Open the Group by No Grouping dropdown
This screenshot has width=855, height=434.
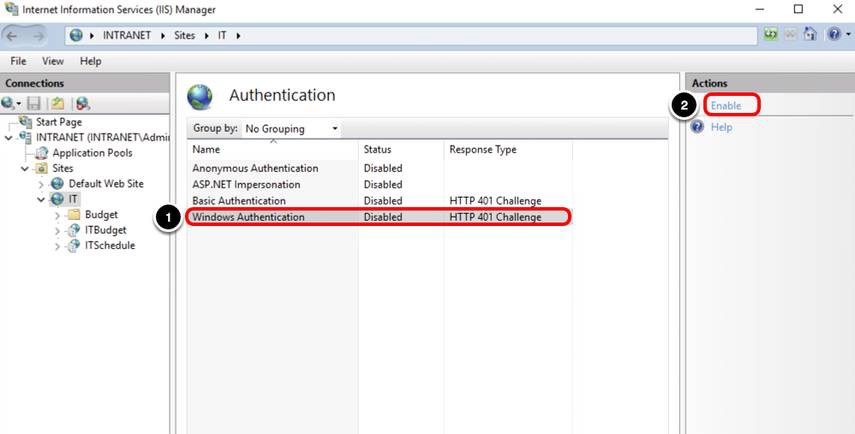(291, 129)
